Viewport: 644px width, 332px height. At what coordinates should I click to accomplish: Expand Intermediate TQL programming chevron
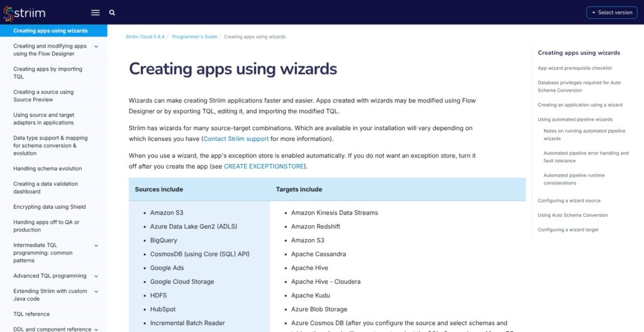point(96,245)
